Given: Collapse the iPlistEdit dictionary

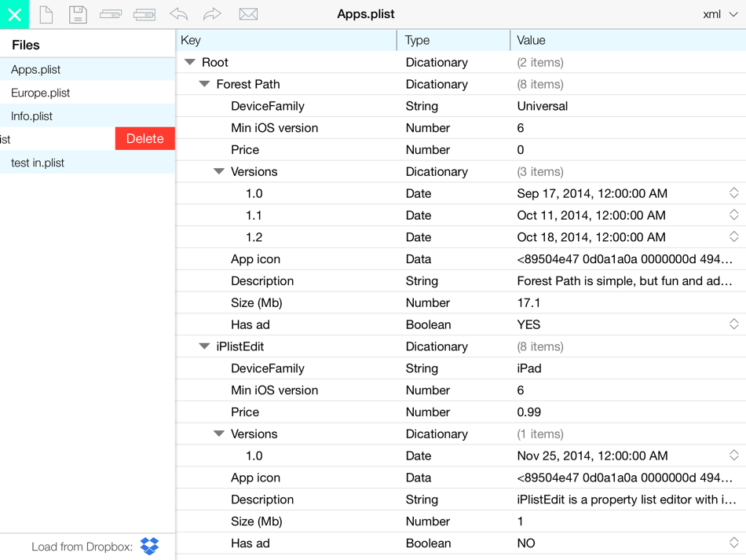Looking at the screenshot, I should (x=204, y=346).
